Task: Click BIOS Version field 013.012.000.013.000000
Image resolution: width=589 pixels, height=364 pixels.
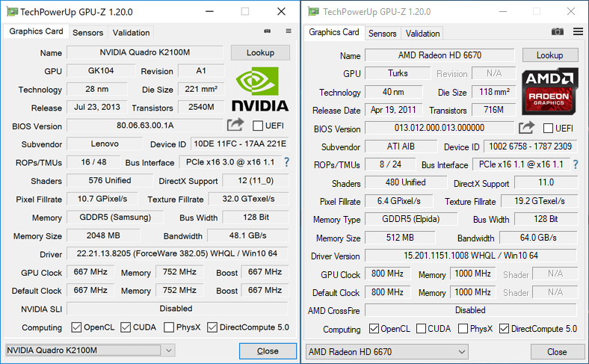Action: pyautogui.click(x=440, y=128)
